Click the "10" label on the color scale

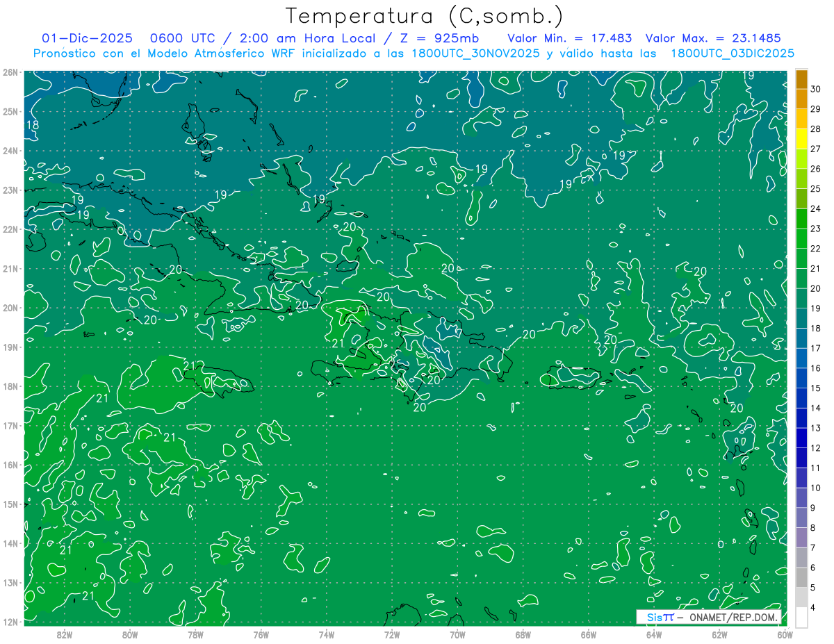(x=816, y=487)
